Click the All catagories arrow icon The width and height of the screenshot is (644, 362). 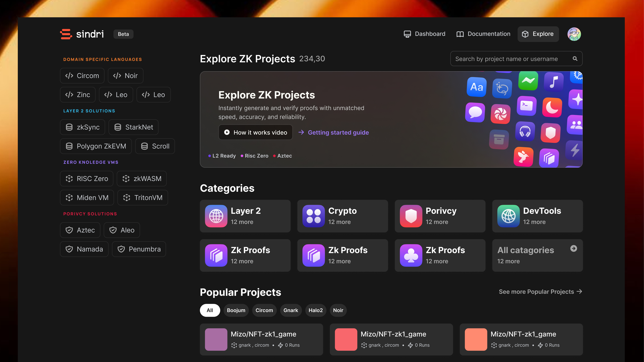[x=573, y=248]
